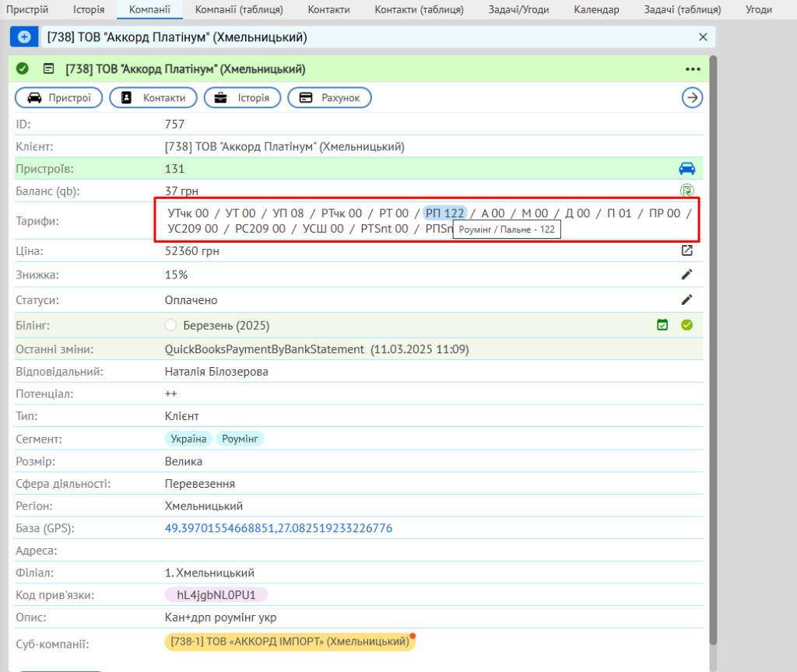Click the green checkmark status icon in header

23,68
